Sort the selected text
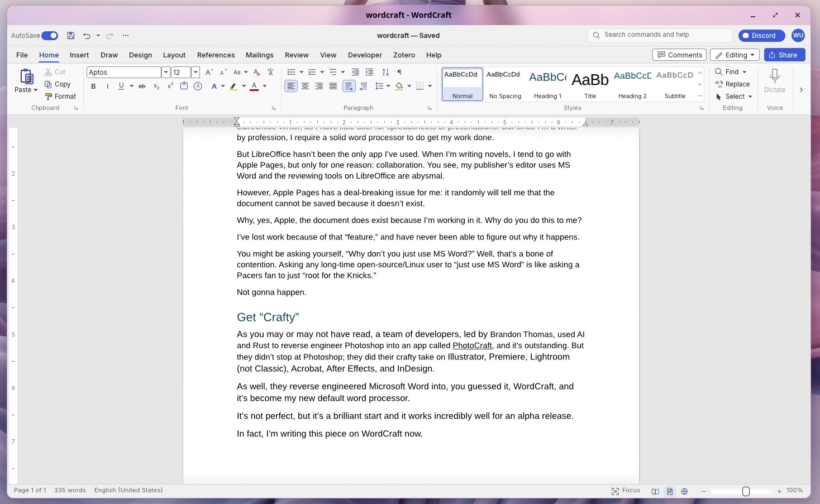This screenshot has height=504, width=820. pyautogui.click(x=385, y=72)
